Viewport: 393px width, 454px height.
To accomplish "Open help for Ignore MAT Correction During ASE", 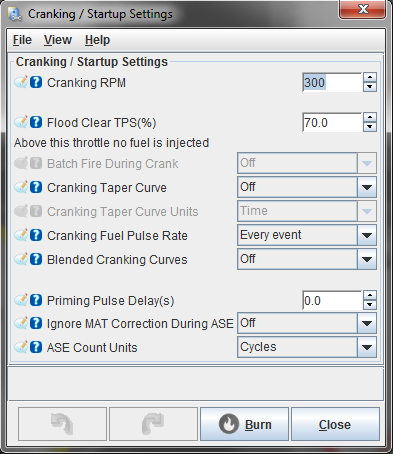I will (36, 323).
